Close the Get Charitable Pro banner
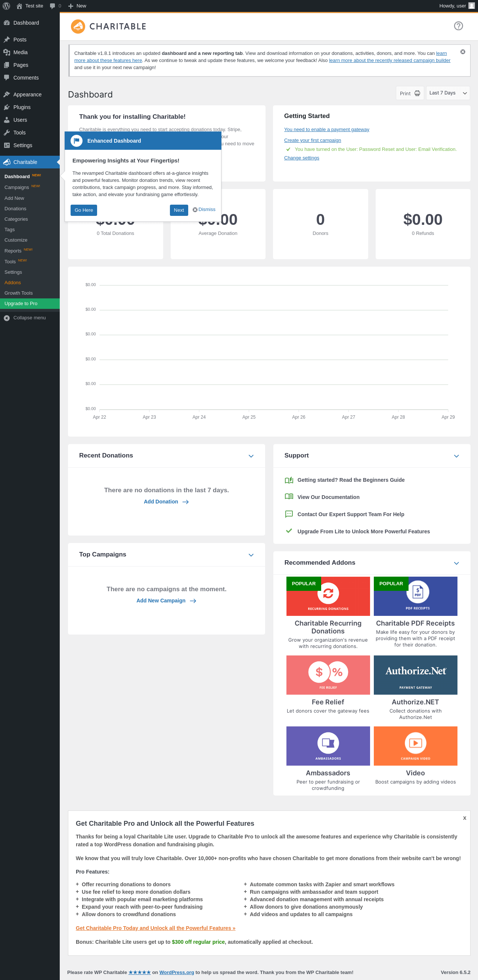Viewport: 478px width, 980px height. [x=464, y=818]
